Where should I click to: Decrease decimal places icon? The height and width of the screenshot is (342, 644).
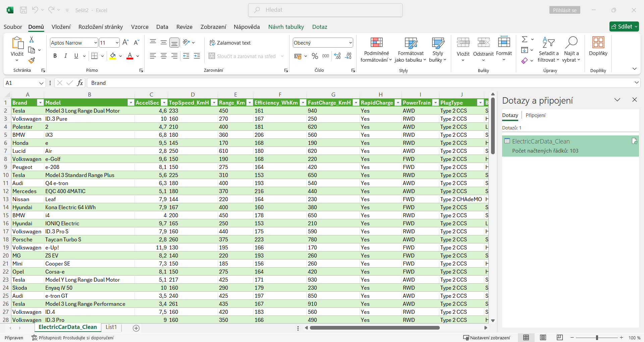coord(348,56)
